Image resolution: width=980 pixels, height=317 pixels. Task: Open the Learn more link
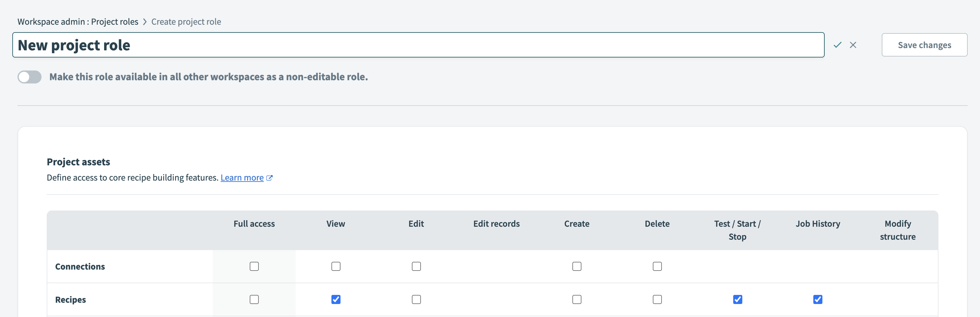tap(242, 178)
